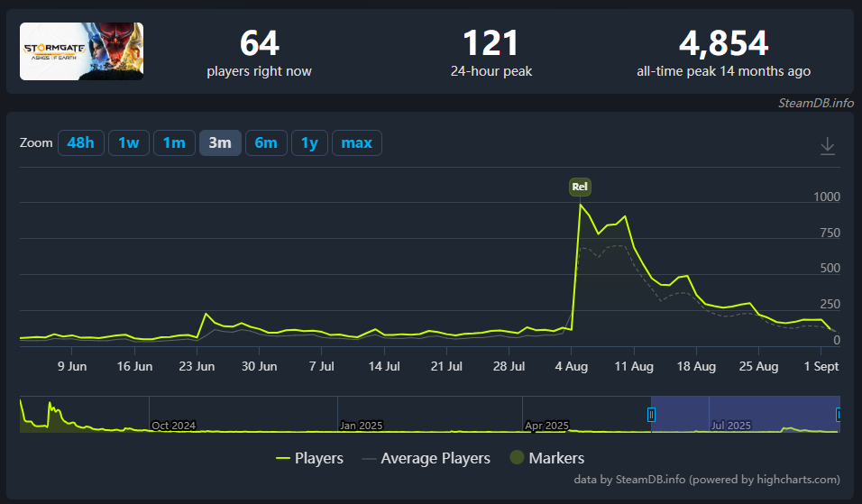Set zoom range to 48h
Screen dimensions: 862x504
[x=81, y=142]
